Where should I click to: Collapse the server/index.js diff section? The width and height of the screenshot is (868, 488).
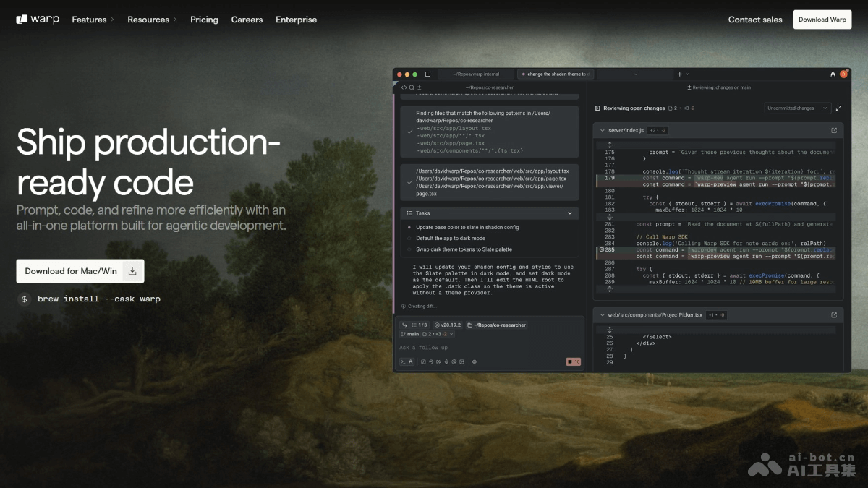(x=602, y=130)
